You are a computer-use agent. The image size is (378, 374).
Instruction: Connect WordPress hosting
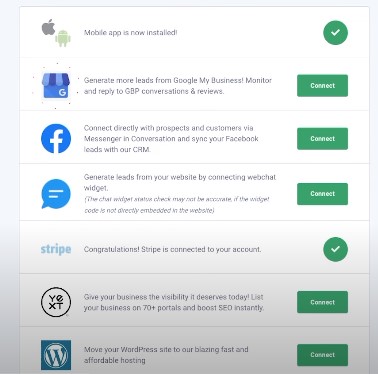[x=322, y=355]
